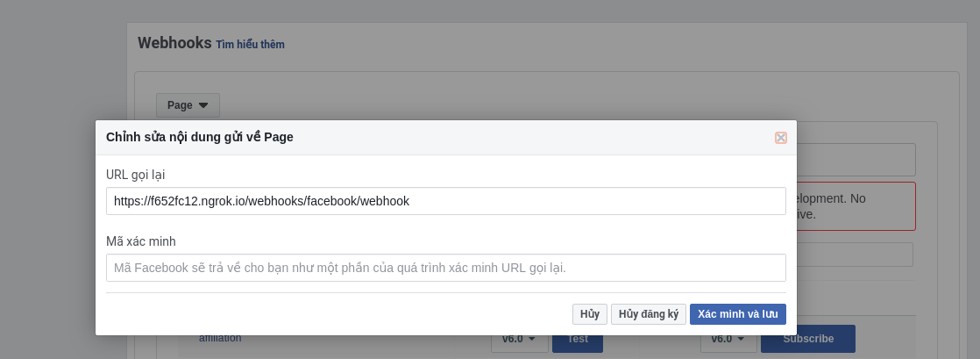The image size is (980, 359).
Task: Click the Subscribe button
Action: 807,340
